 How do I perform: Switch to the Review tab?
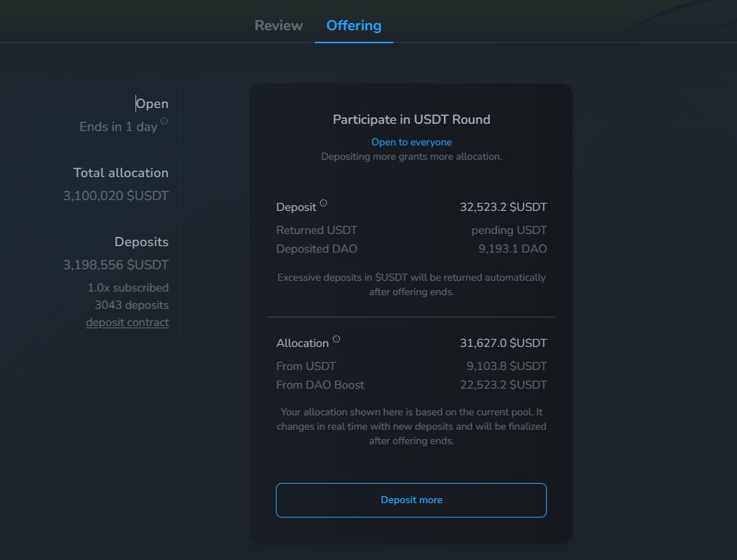click(x=278, y=25)
